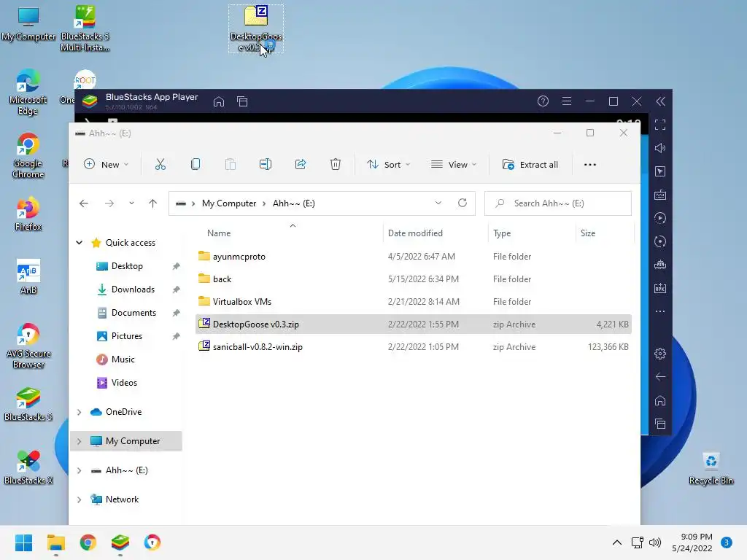Open recent locations chevron beside forward arrow
Screen dimensions: 747x560
coord(131,203)
